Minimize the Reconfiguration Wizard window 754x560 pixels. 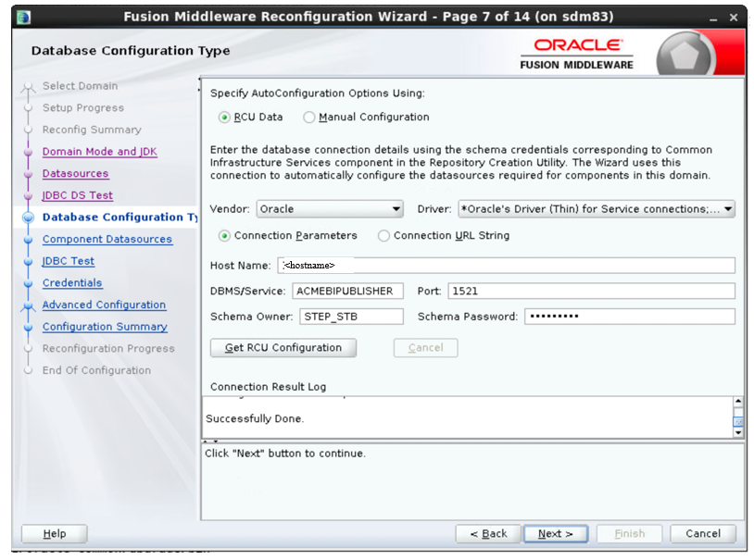pyautogui.click(x=713, y=19)
